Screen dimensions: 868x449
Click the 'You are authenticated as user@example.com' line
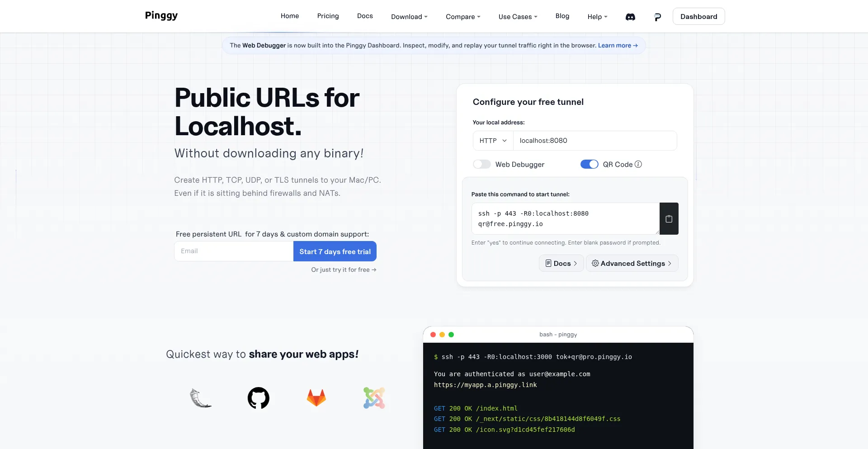point(512,374)
